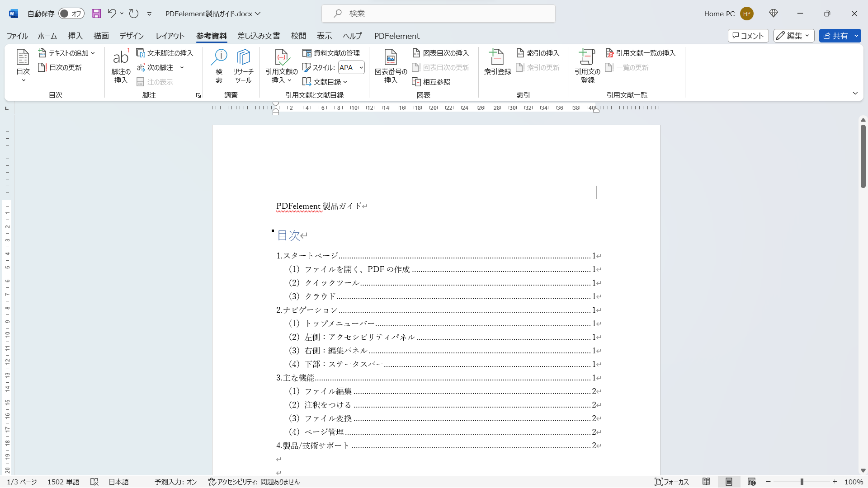The image size is (868, 488).
Task: Switch to the ホーム tab
Action: (47, 36)
